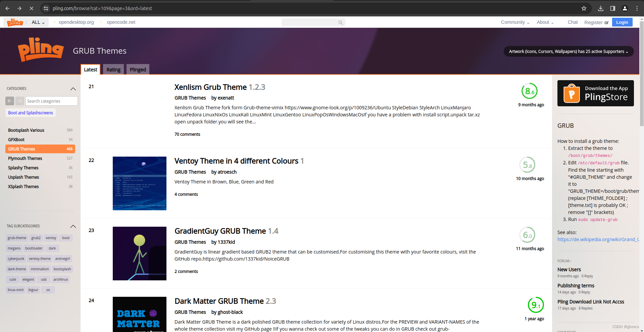644x332 pixels.
Task: Switch to the Rating tab
Action: (113, 69)
